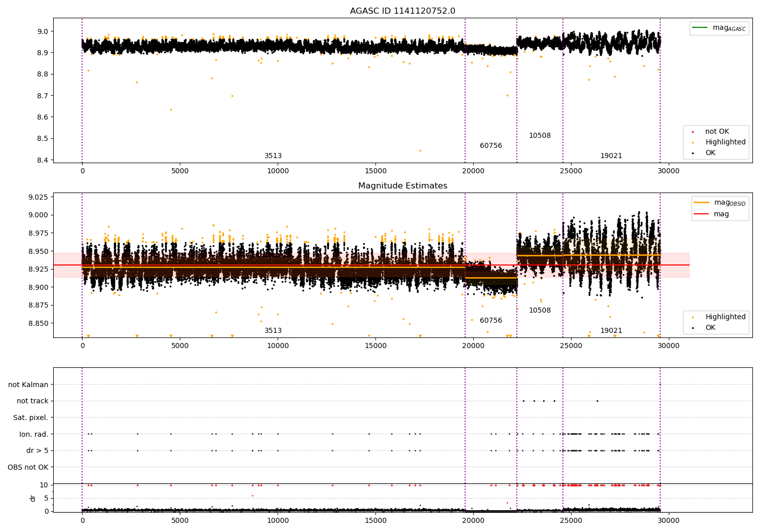The image size is (760, 532).
Task: Click the 9.0 y-tick of the top plot
Action: point(43,31)
